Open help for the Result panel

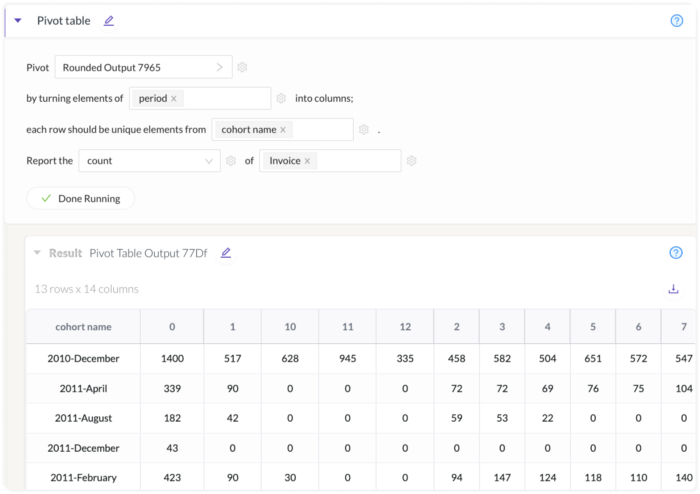(x=676, y=253)
